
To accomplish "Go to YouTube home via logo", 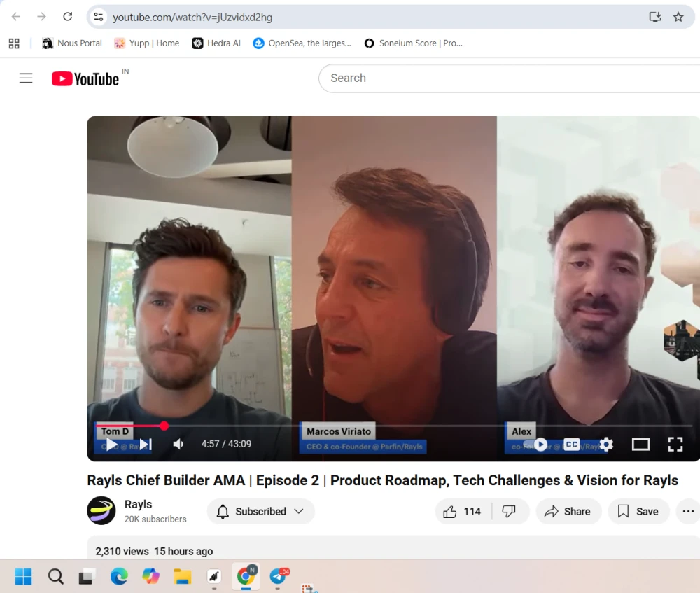I will pyautogui.click(x=85, y=78).
